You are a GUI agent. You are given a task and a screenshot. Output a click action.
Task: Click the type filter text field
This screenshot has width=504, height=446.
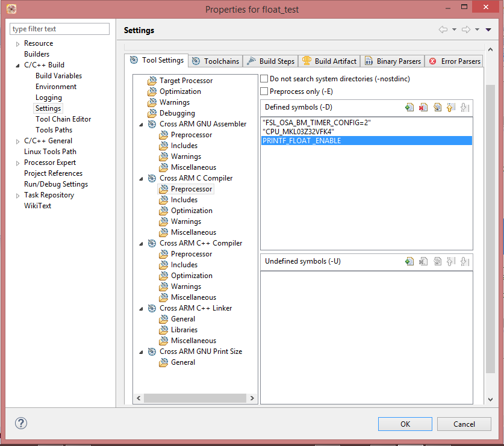[x=60, y=29]
